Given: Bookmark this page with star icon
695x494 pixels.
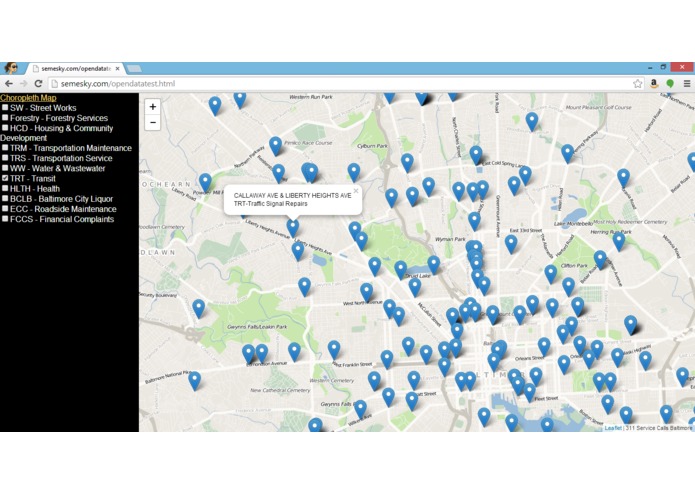Looking at the screenshot, I should pyautogui.click(x=637, y=83).
